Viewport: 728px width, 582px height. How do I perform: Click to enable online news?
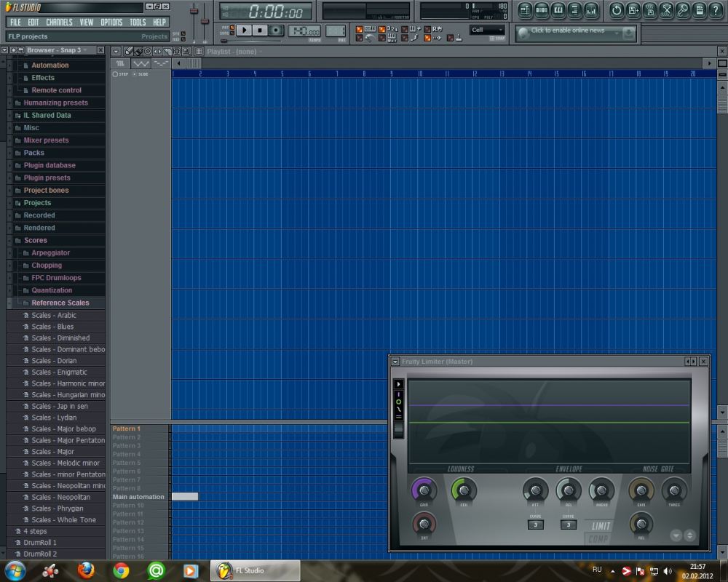568,30
